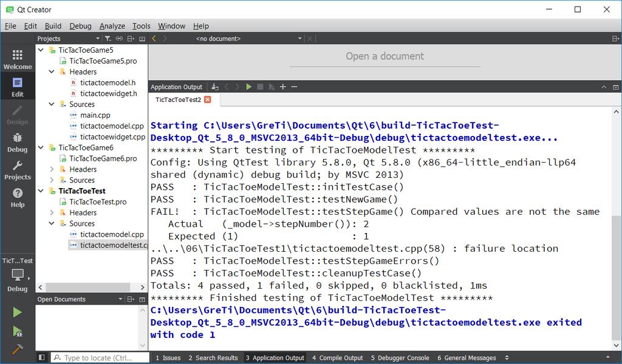Run the project with the green Run button

point(17,312)
